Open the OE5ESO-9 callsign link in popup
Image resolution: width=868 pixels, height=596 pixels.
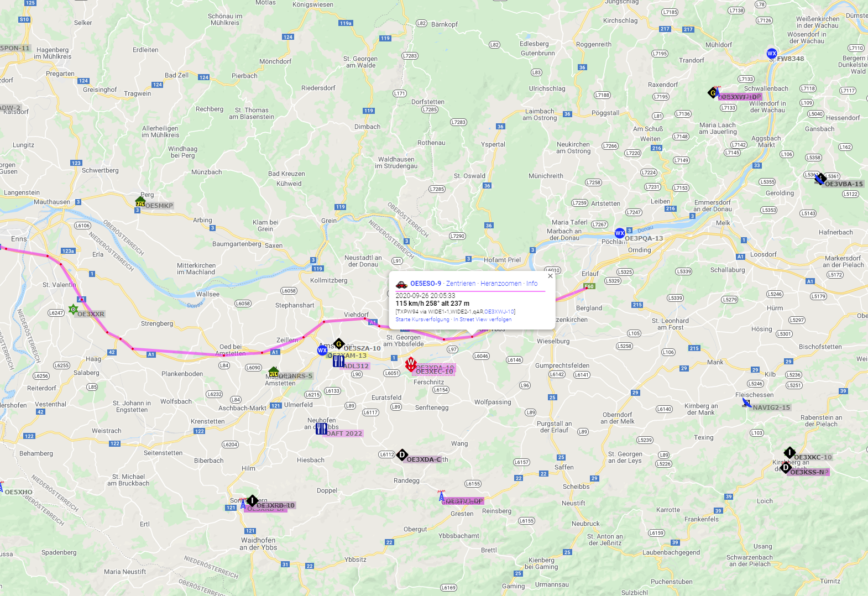pyautogui.click(x=426, y=284)
